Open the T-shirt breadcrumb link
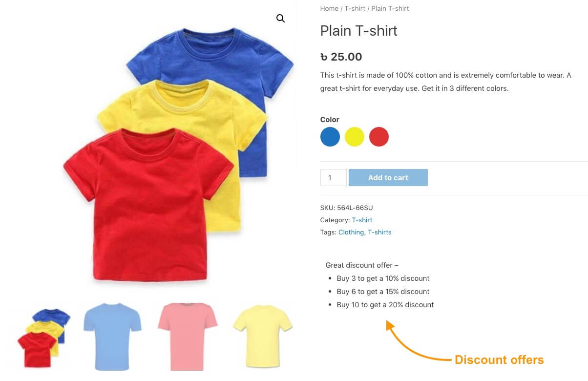Screen dimensions: 588x381 click(x=355, y=9)
